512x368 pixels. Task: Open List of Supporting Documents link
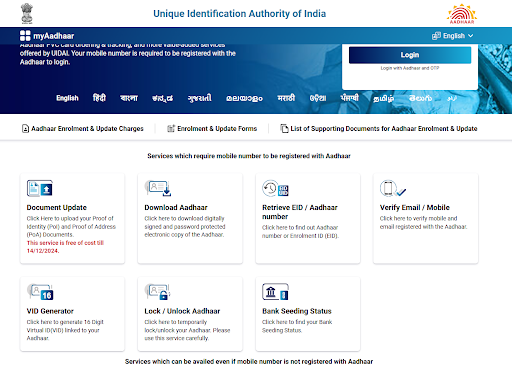tap(384, 129)
